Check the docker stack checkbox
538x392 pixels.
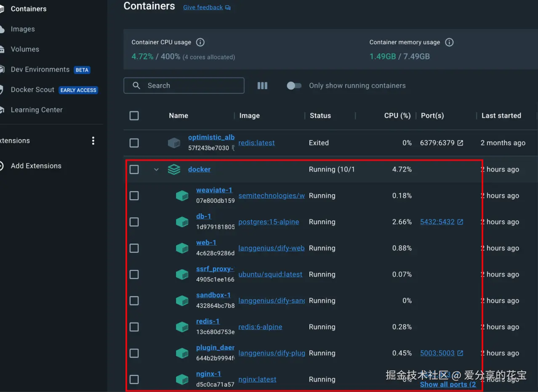click(134, 170)
